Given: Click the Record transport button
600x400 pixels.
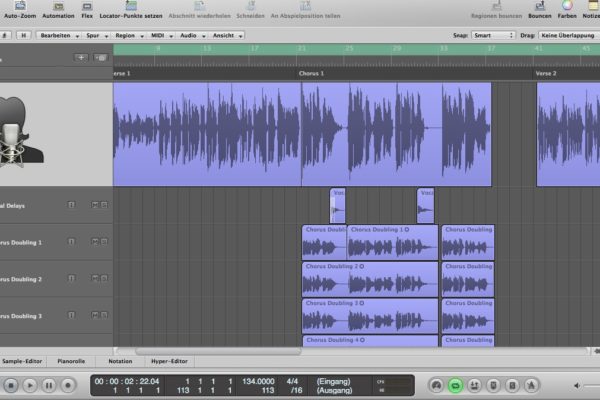Looking at the screenshot, I should pyautogui.click(x=68, y=385).
